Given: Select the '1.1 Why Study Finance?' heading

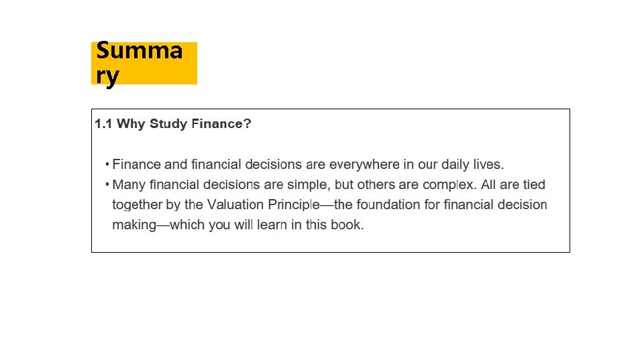Looking at the screenshot, I should (172, 124).
